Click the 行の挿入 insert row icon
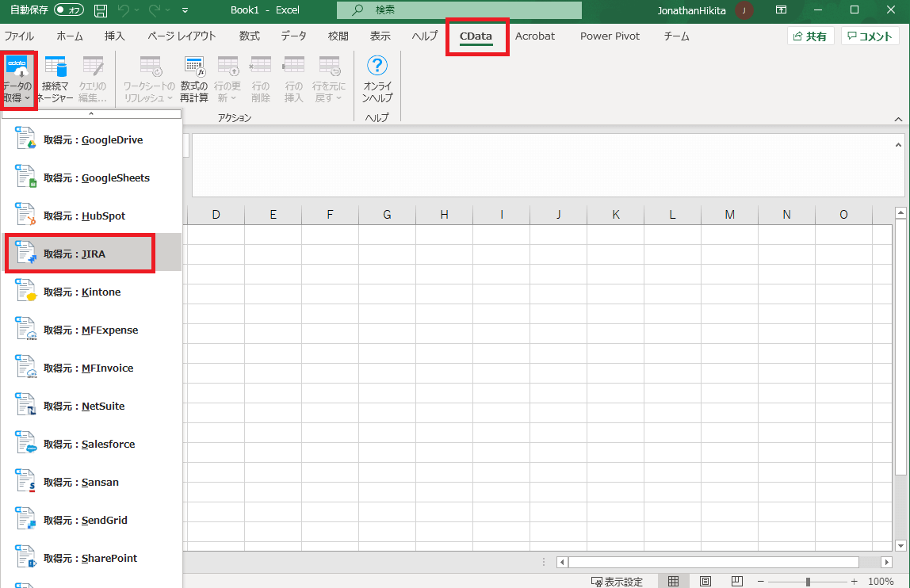 click(x=293, y=80)
